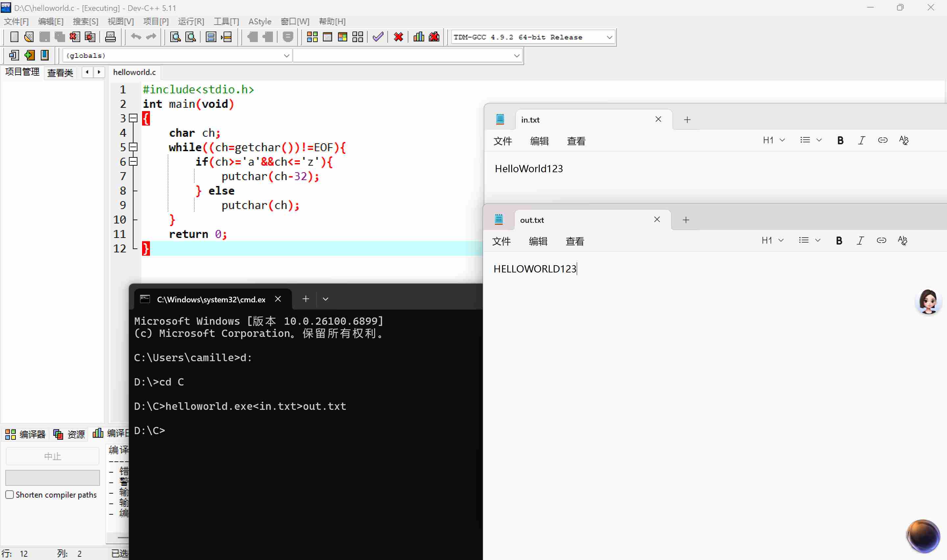Click the New source file icon
Image resolution: width=947 pixels, height=560 pixels.
(14, 37)
